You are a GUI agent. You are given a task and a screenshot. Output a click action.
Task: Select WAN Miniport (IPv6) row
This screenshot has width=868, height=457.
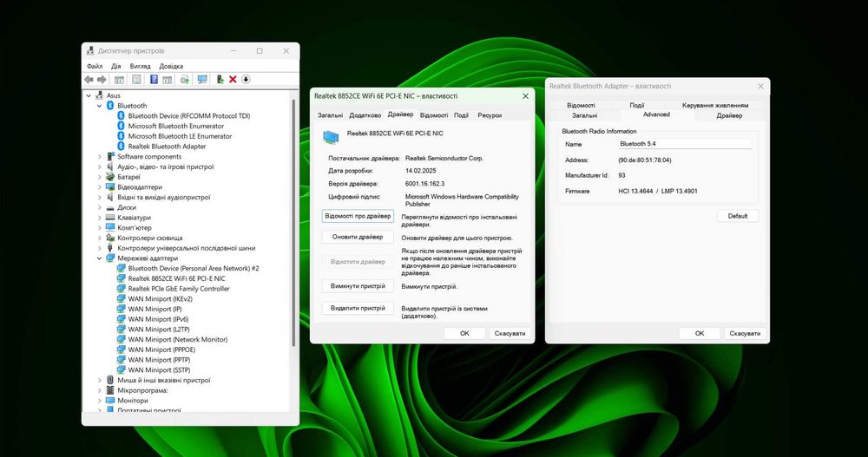pos(158,319)
